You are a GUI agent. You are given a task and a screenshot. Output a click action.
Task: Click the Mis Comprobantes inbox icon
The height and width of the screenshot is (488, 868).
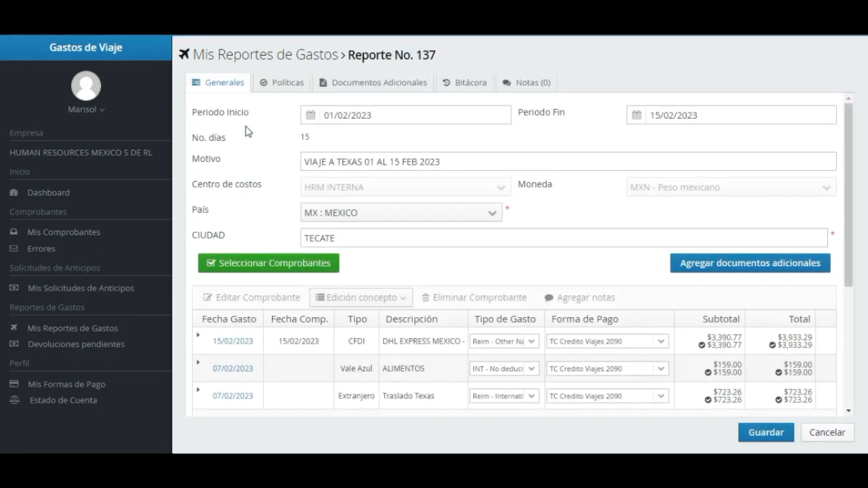coord(14,232)
